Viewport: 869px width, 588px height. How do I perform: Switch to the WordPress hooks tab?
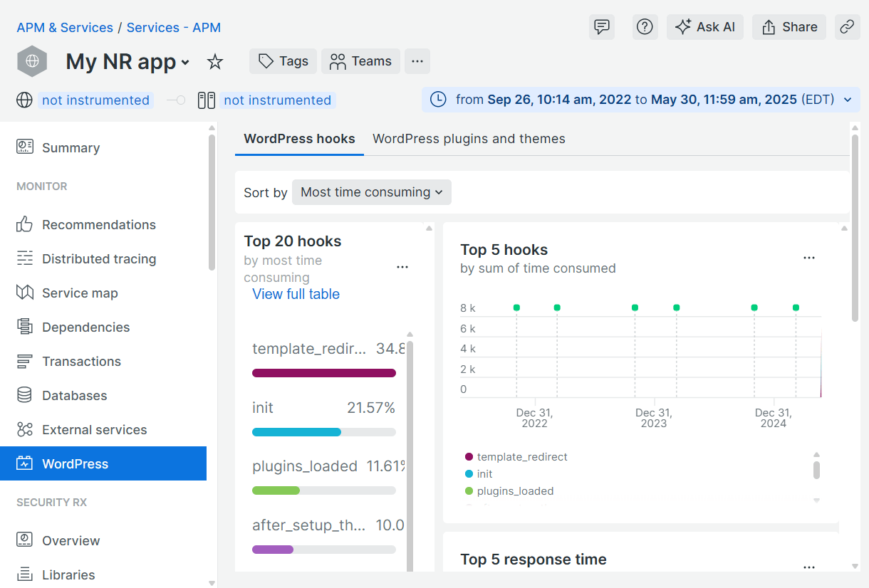pos(299,139)
